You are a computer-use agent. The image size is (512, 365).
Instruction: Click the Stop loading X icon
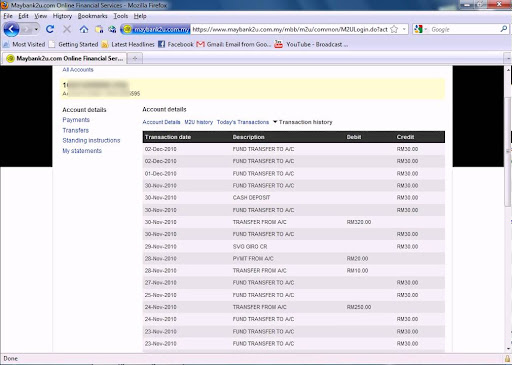[67, 29]
